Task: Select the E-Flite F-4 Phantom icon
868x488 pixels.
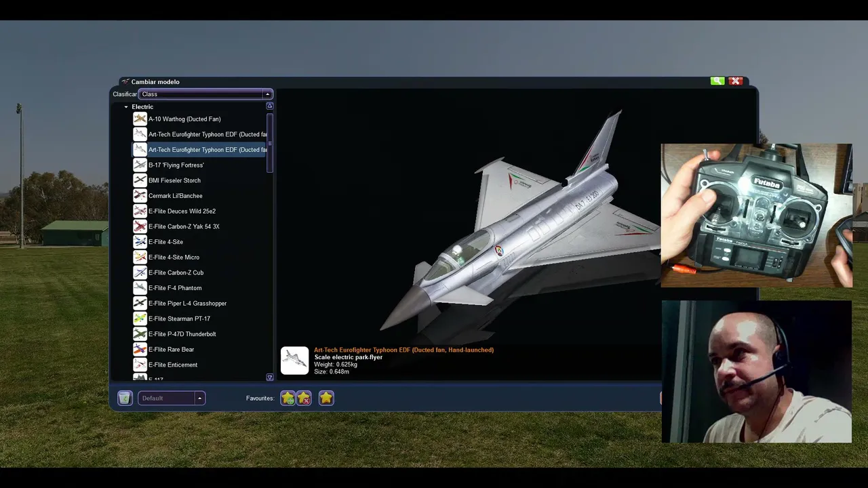Action: point(140,288)
